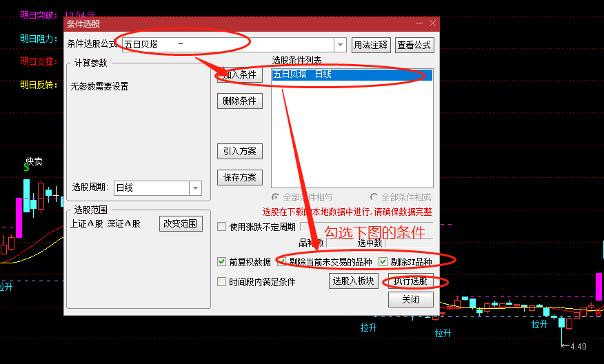Toggle the 剔除当前未交易的品种 checkbox
The image size is (604, 364).
[x=282, y=262]
